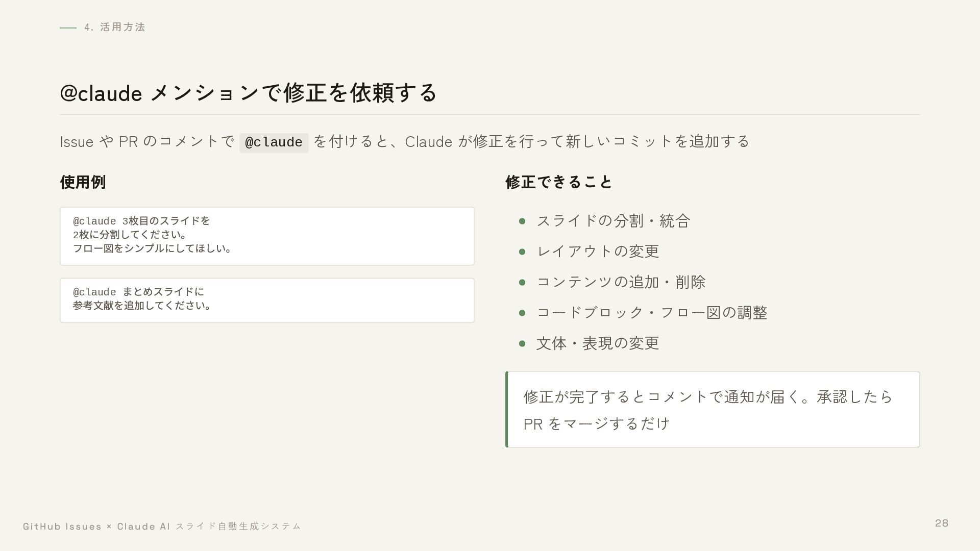Click the text レイアウトの変更
The width and height of the screenshot is (980, 551).
[x=598, y=252]
